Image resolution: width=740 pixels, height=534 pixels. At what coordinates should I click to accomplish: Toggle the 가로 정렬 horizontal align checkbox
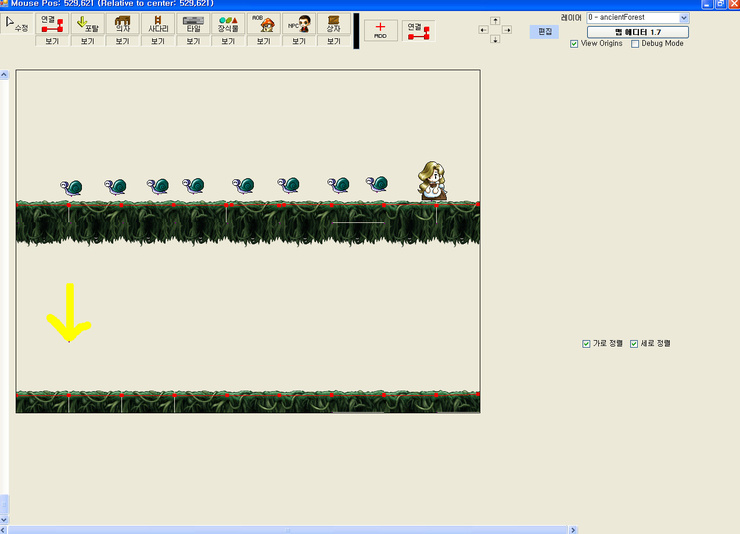tap(586, 344)
